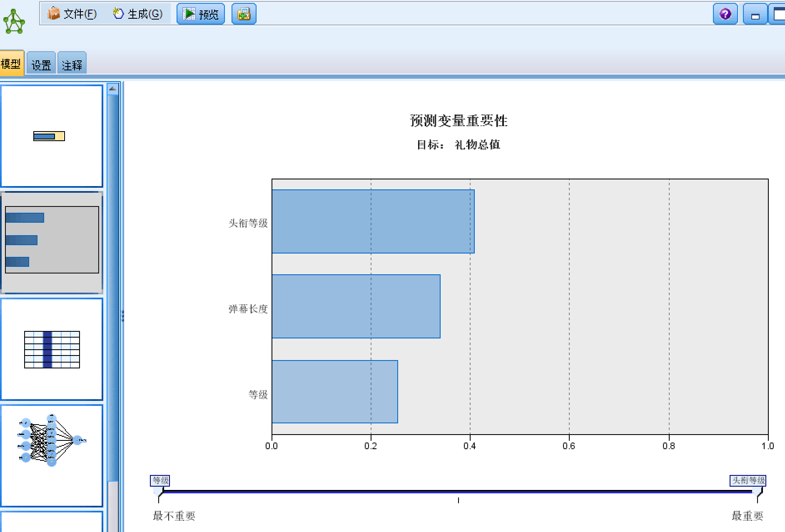Screen dimensions: 785x532
Task: Click the green network node application icon
Action: point(14,21)
